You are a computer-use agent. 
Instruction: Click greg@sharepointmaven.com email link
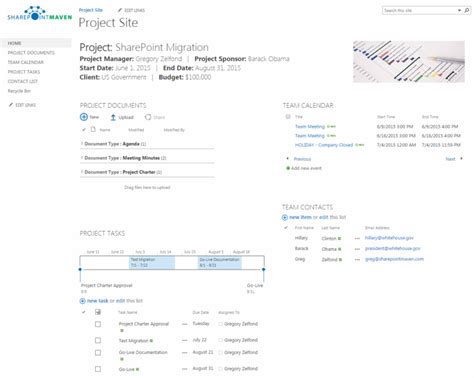point(394,259)
